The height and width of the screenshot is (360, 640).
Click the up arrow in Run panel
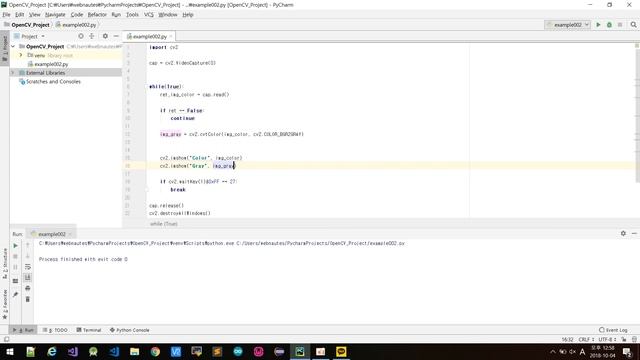pyautogui.click(x=28, y=245)
